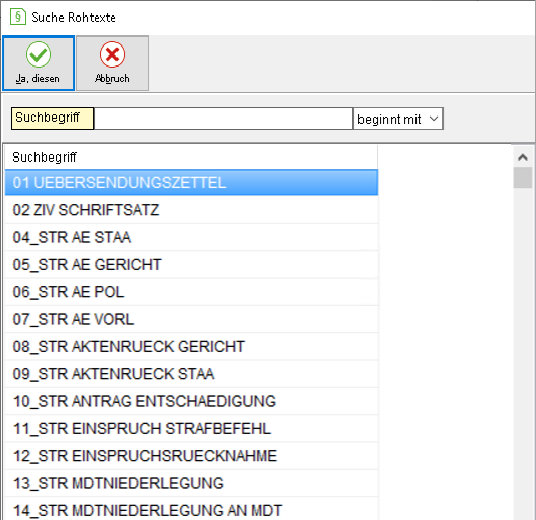The height and width of the screenshot is (520, 536).
Task: Select the 06_STR AE POL entry
Action: click(191, 292)
